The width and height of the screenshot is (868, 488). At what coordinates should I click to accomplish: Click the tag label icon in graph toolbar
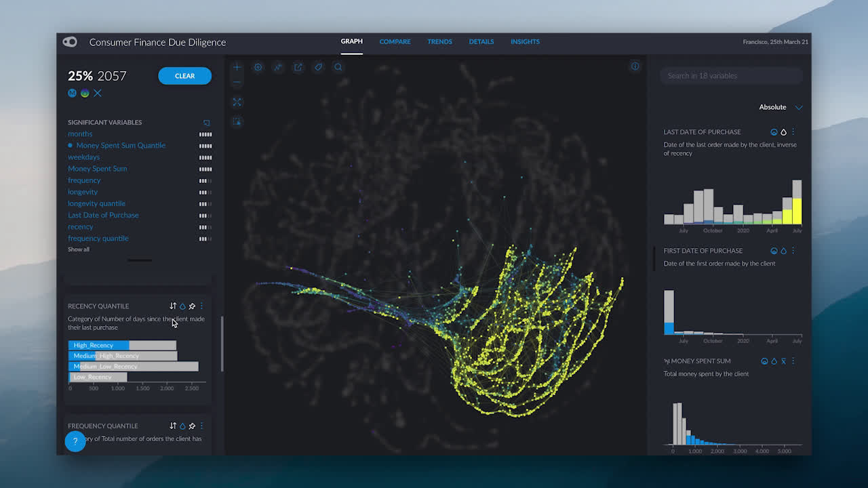pyautogui.click(x=318, y=67)
